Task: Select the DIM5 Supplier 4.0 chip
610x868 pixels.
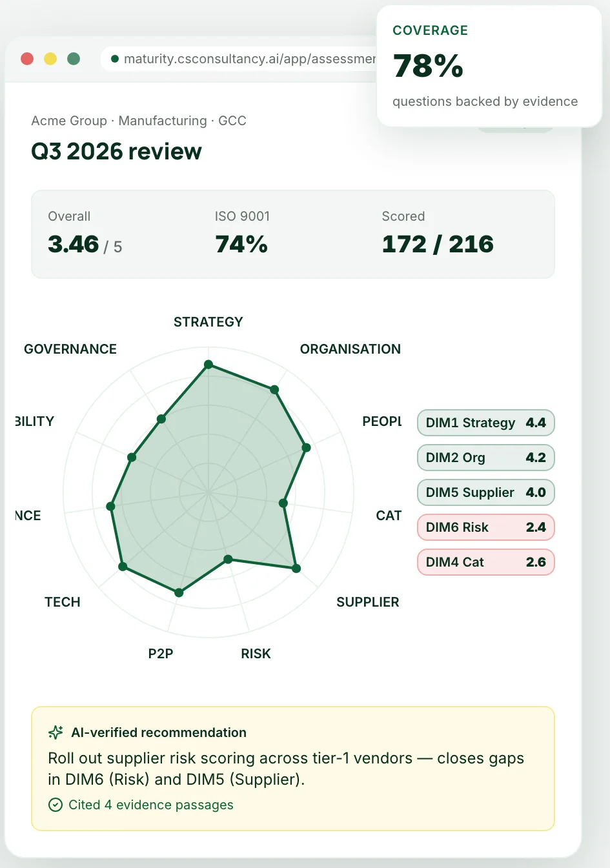Action: [x=486, y=492]
